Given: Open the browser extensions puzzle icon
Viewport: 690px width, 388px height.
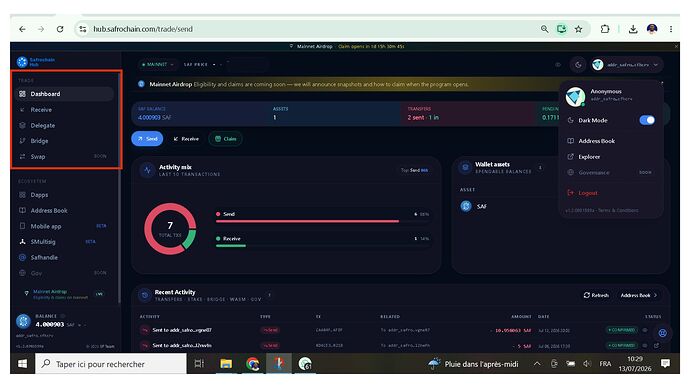Looking at the screenshot, I should (x=605, y=29).
